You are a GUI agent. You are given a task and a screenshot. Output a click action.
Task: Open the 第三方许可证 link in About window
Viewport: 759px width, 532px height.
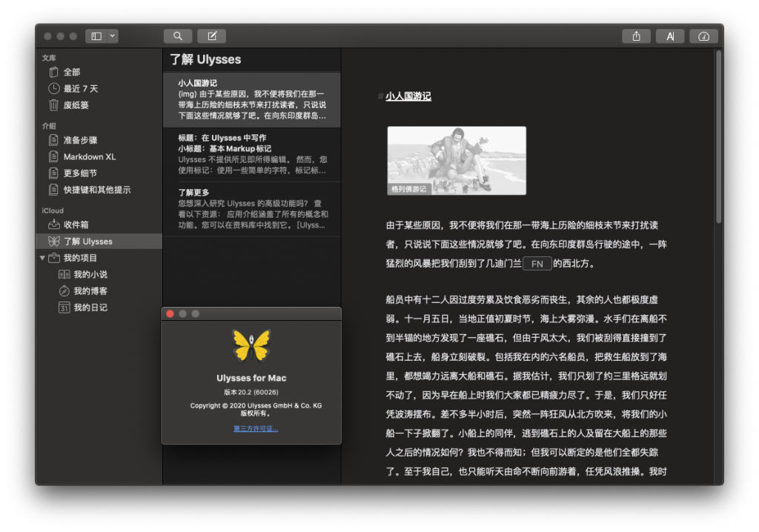(256, 428)
